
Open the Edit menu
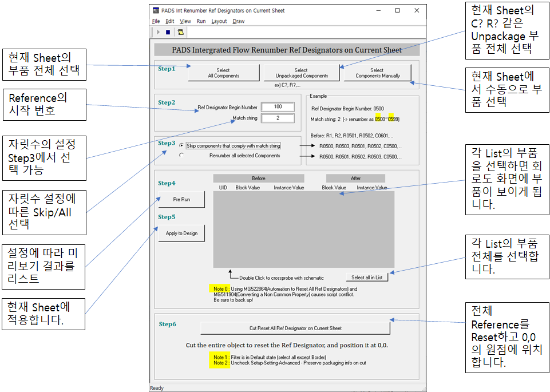coord(170,21)
